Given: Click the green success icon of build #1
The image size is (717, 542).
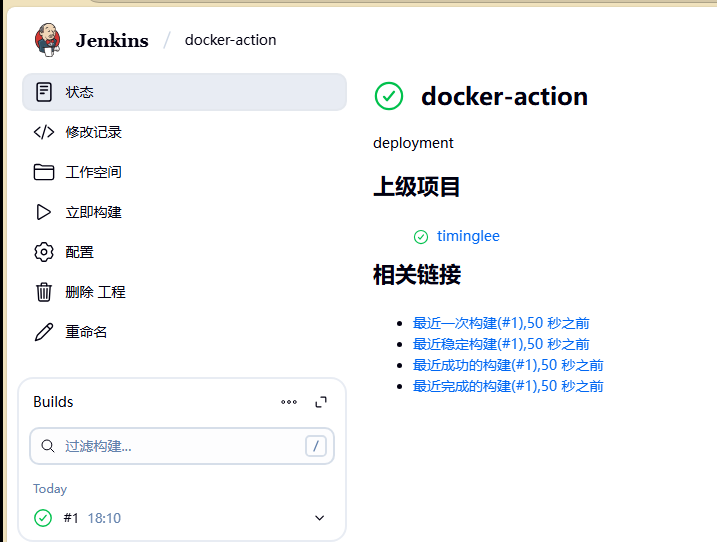Looking at the screenshot, I should 43,518.
